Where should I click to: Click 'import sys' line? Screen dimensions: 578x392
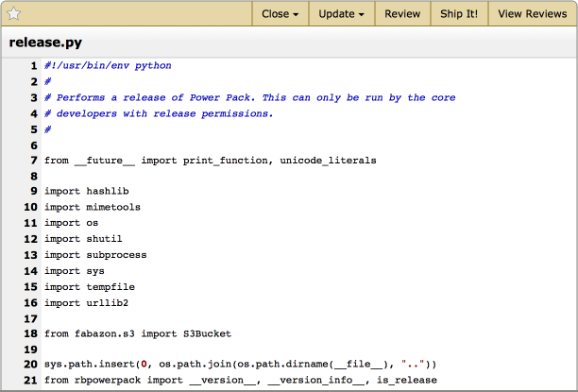(74, 271)
